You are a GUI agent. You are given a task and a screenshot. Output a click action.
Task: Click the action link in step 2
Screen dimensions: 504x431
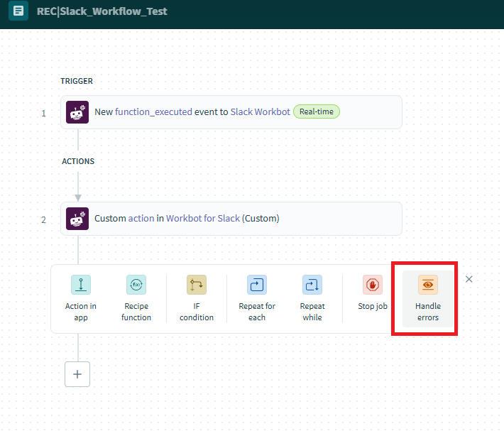click(x=141, y=219)
